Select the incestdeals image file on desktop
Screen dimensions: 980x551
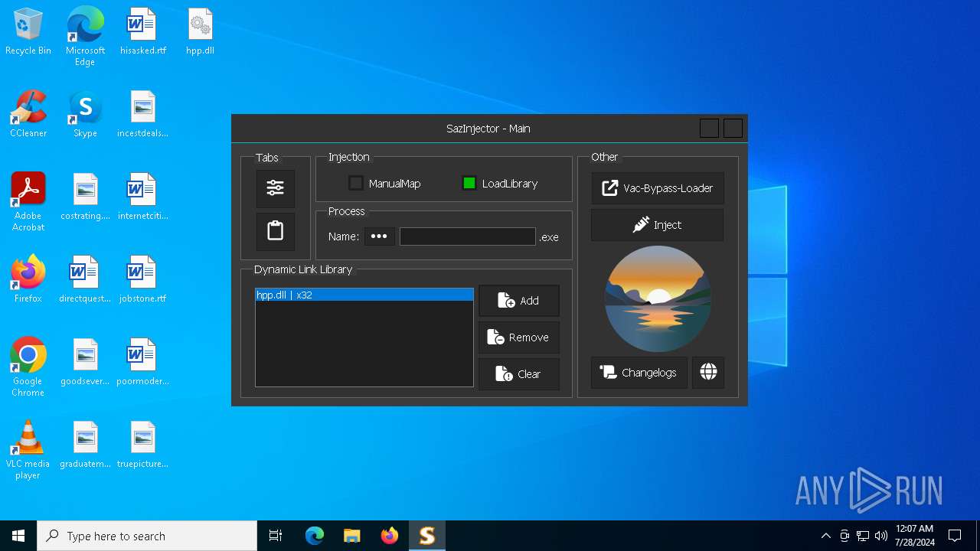tap(142, 115)
